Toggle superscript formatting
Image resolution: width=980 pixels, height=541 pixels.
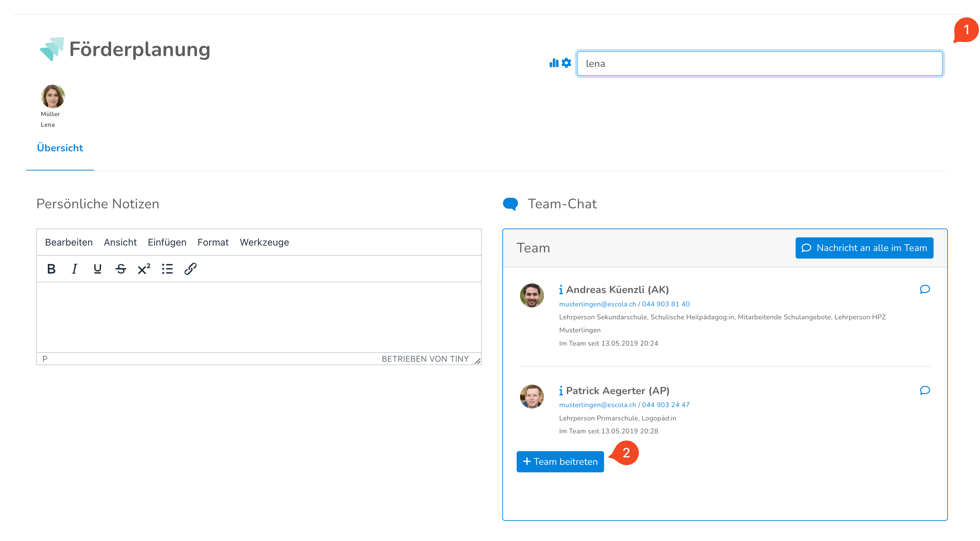[x=144, y=269]
